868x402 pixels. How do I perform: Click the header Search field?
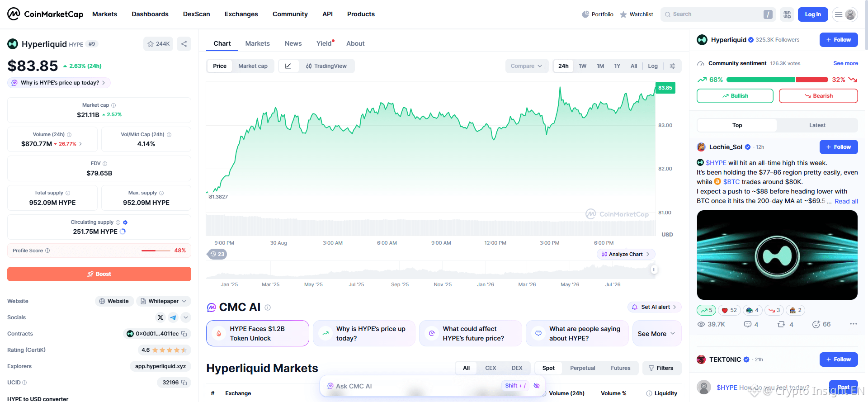(718, 14)
